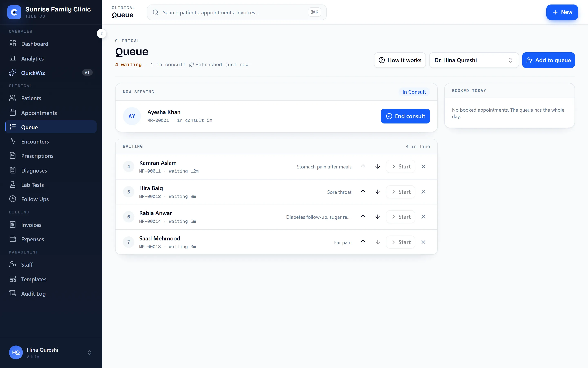Open How it works help
Viewport: 588px width, 368px height.
[400, 60]
